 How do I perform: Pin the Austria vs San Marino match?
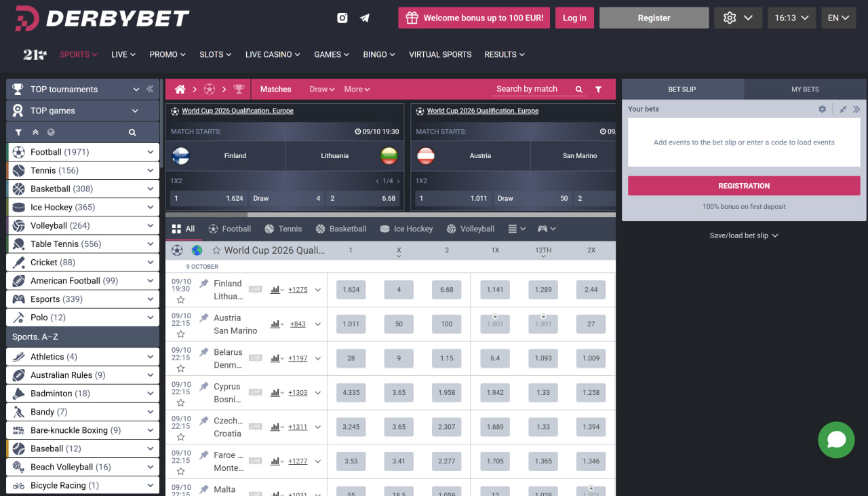tap(203, 318)
